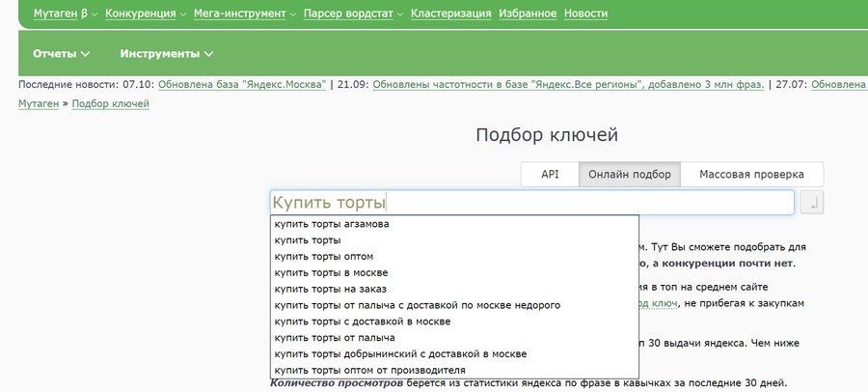
Task: Open the Парсер вордстат menu
Action: tap(348, 14)
